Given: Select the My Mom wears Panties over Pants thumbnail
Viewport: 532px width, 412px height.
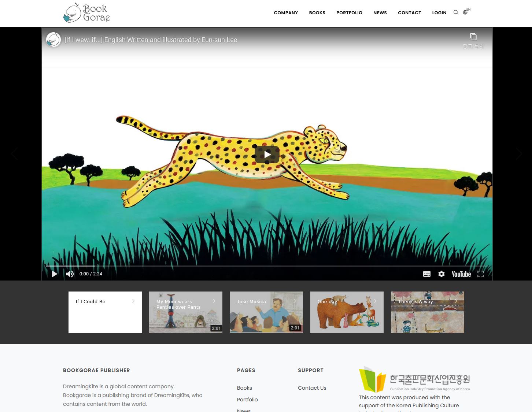Looking at the screenshot, I should (186, 312).
